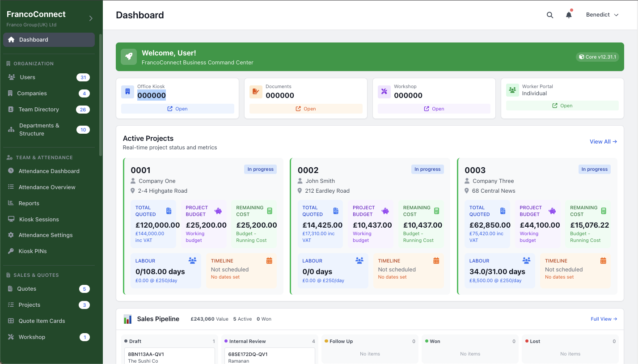Select the Workshop wrench icon
638x364 pixels.
pyautogui.click(x=384, y=92)
